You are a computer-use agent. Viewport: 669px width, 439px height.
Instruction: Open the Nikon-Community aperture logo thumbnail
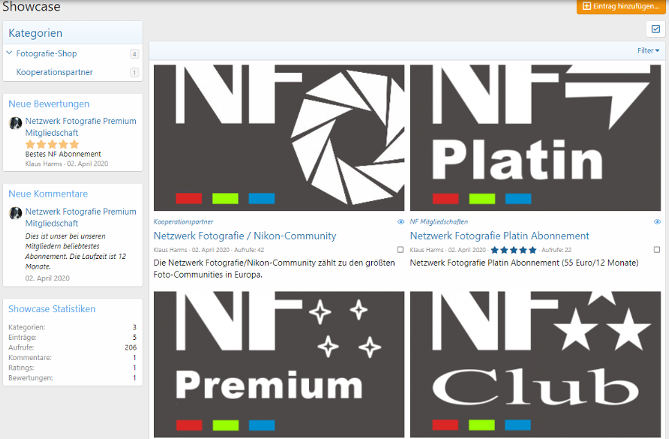(279, 138)
